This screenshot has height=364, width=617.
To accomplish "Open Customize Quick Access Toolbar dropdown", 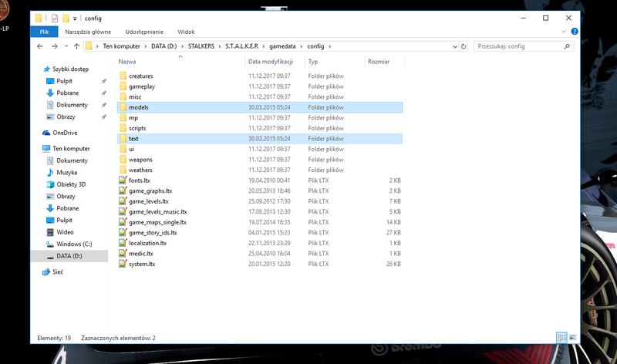I will pyautogui.click(x=75, y=18).
